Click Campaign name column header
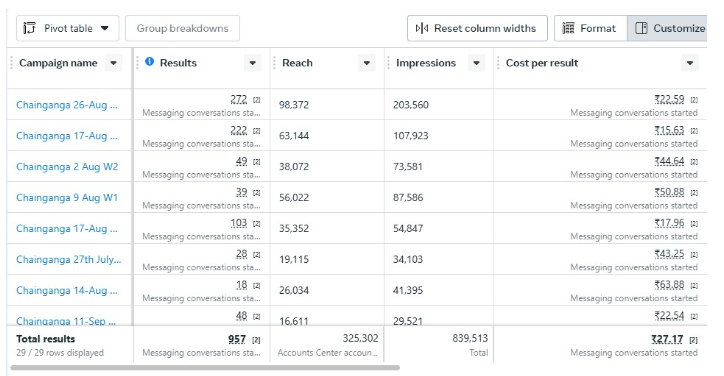This screenshot has width=724, height=376. pos(58,63)
